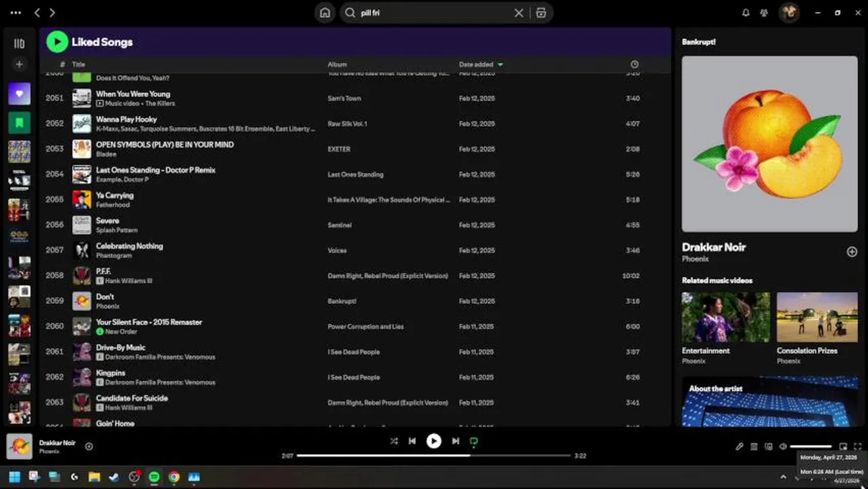
Task: Add Drakkar Noir via plus icon in side panel
Action: tap(852, 252)
